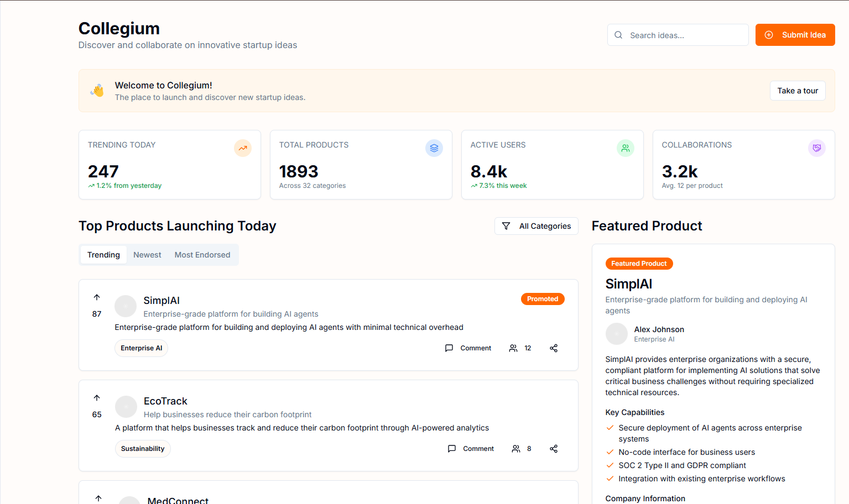Viewport: 849px width, 504px height.
Task: Click the Take a tour button
Action: tap(797, 91)
